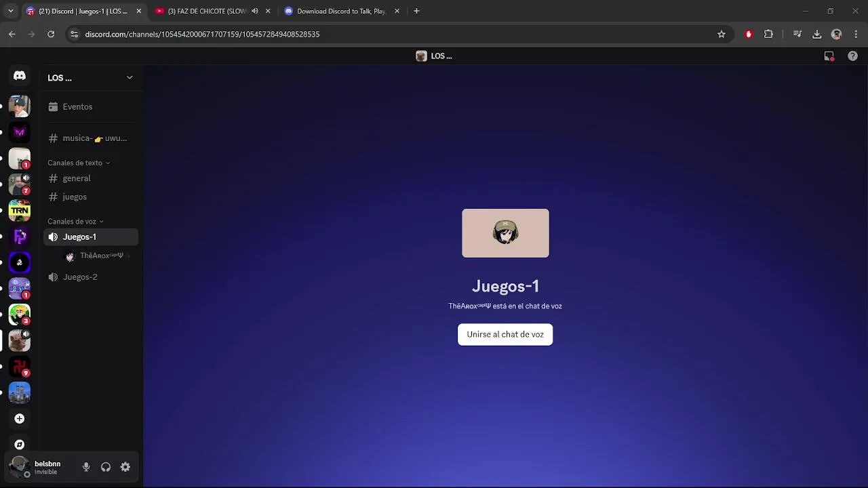Screen dimensions: 868x488
Task: Open the Chrome profile avatar
Action: (837, 34)
